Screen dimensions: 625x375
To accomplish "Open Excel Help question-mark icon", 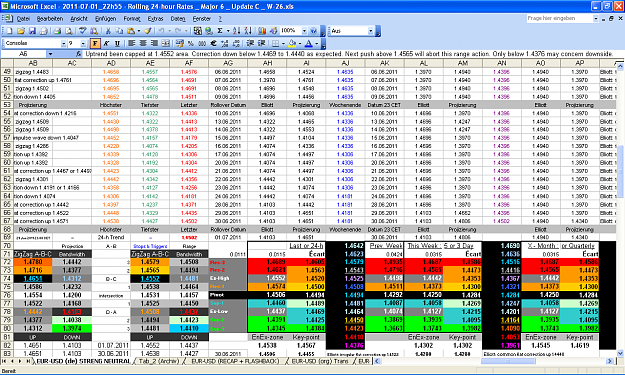I will point(314,31).
